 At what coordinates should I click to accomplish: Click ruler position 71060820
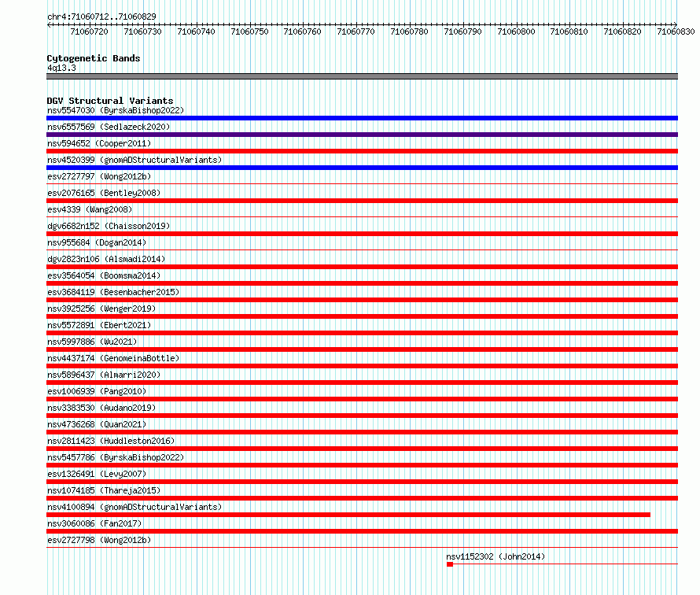coord(622,31)
